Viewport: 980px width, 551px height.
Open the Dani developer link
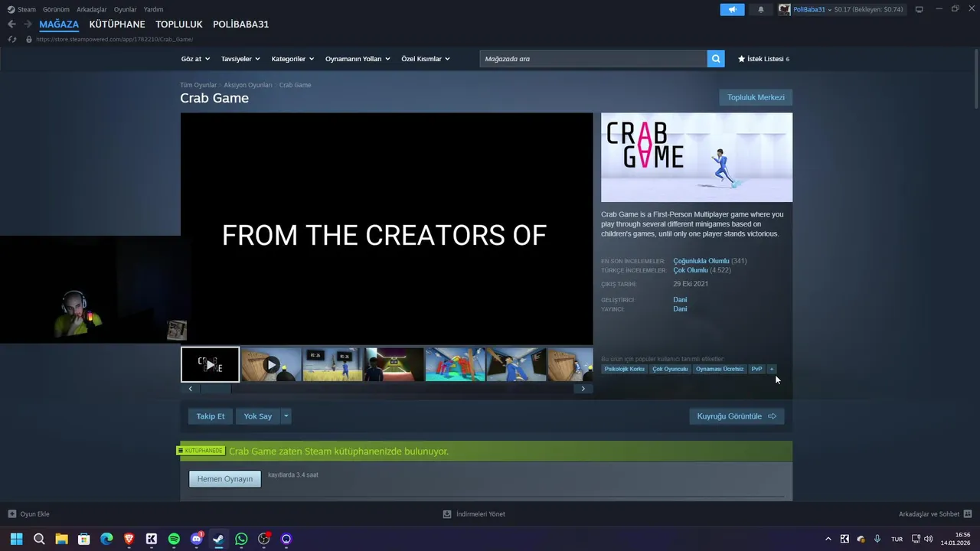[680, 300]
